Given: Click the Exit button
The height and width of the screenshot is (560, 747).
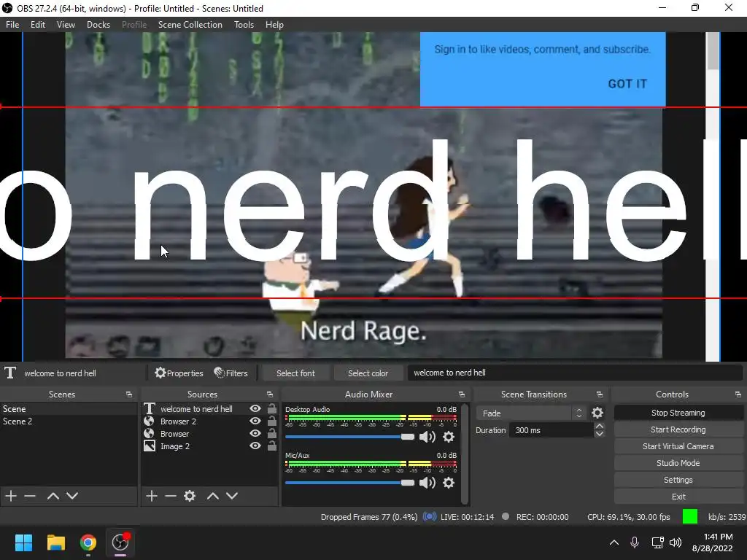Looking at the screenshot, I should coord(678,497).
